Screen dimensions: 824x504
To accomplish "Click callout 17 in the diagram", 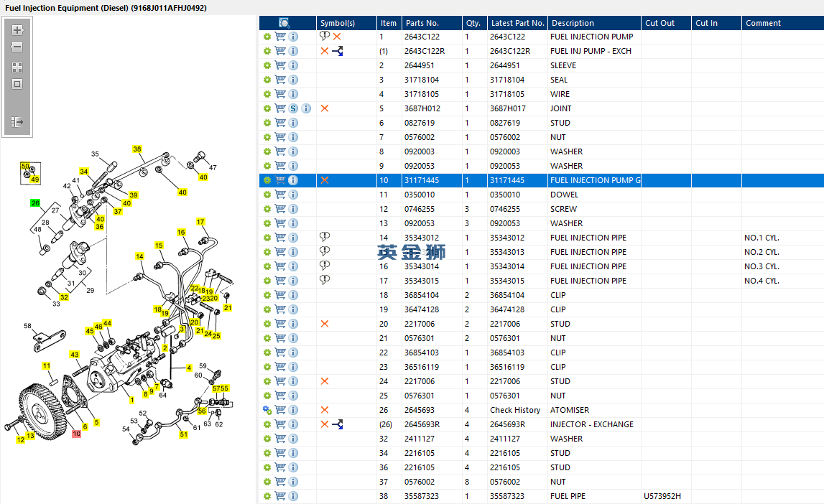I will point(200,222).
